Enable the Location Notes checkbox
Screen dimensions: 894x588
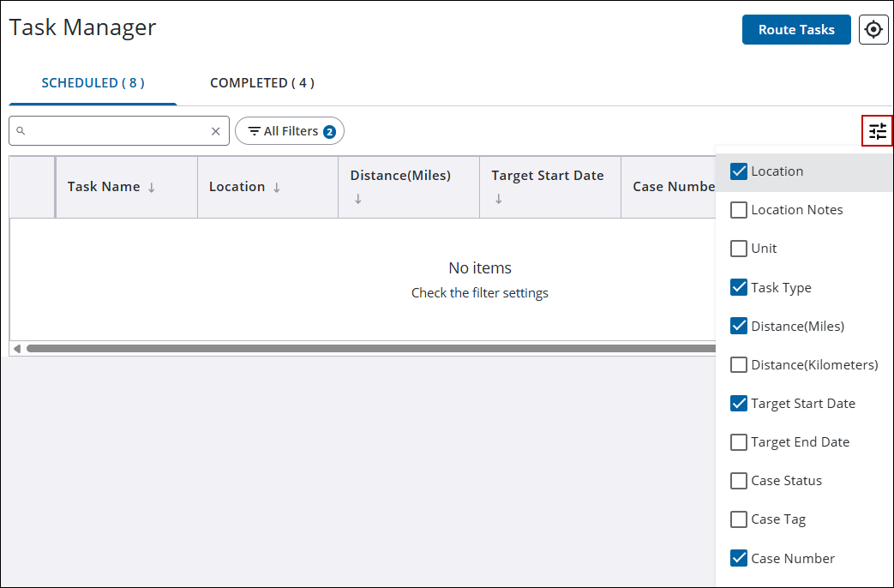[739, 210]
